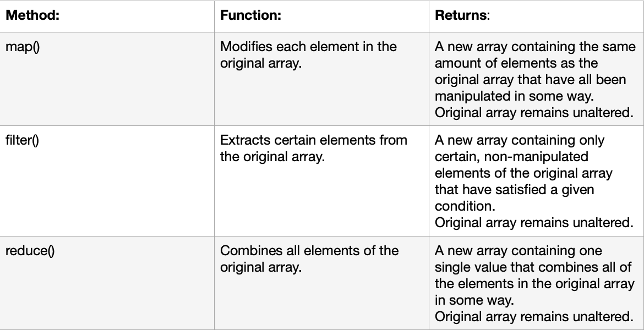Click 'A new array containing the same' line
Screen dimensions: 644x330
(x=535, y=46)
